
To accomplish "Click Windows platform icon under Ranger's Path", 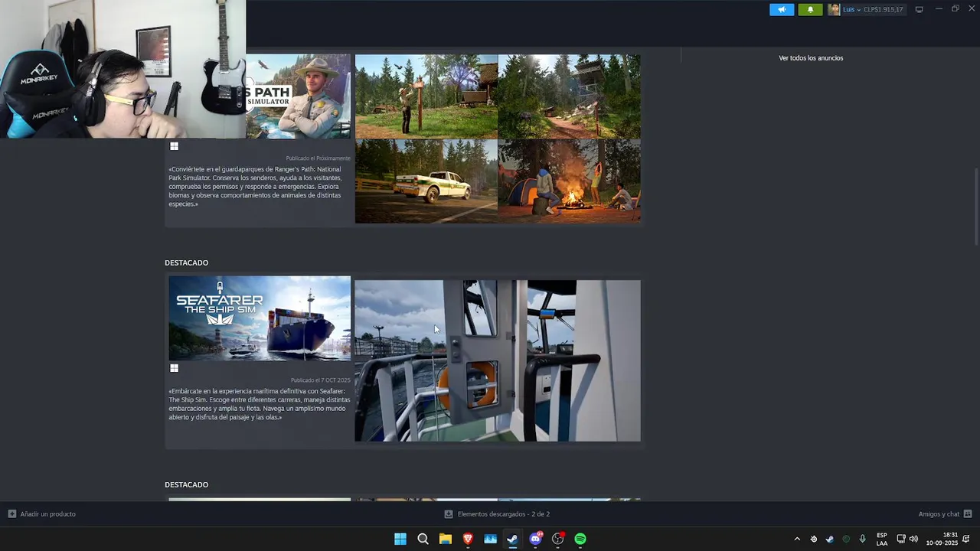I will coord(174,146).
